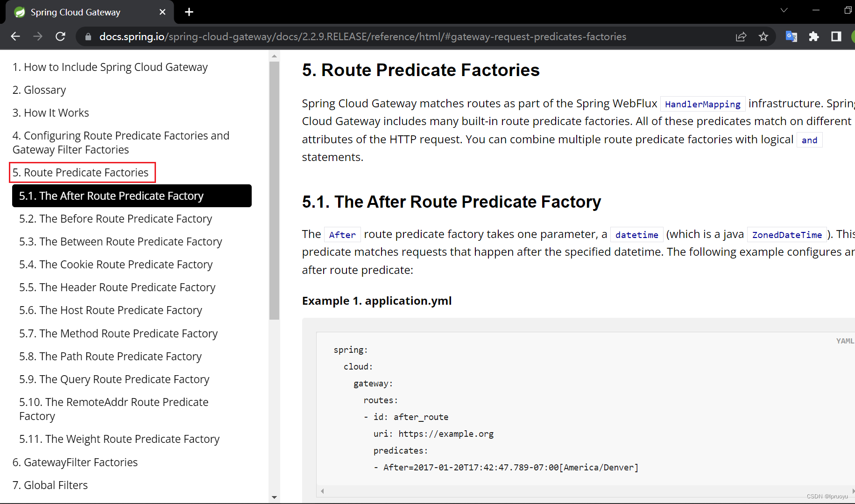The height and width of the screenshot is (504, 855).
Task: Click the 5.1 After Route Predicate Factory heading
Action: click(x=452, y=202)
